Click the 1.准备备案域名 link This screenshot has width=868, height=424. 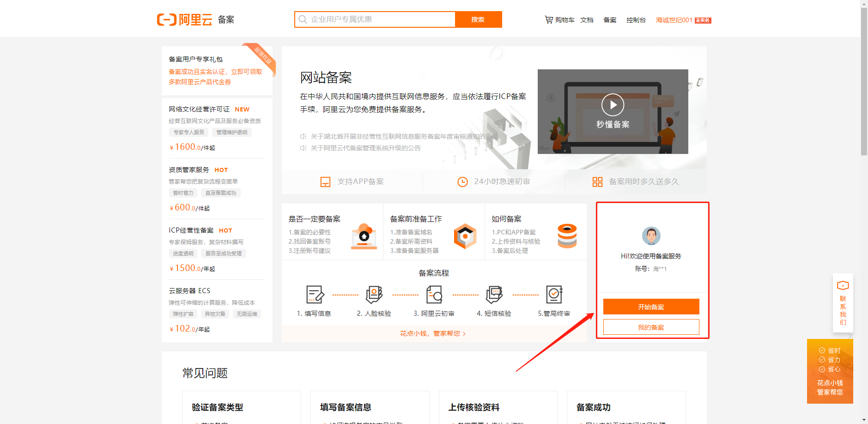[412, 232]
